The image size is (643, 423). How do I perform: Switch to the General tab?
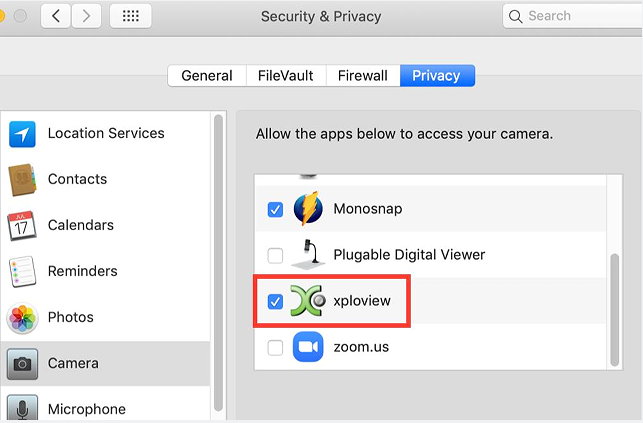tap(207, 75)
